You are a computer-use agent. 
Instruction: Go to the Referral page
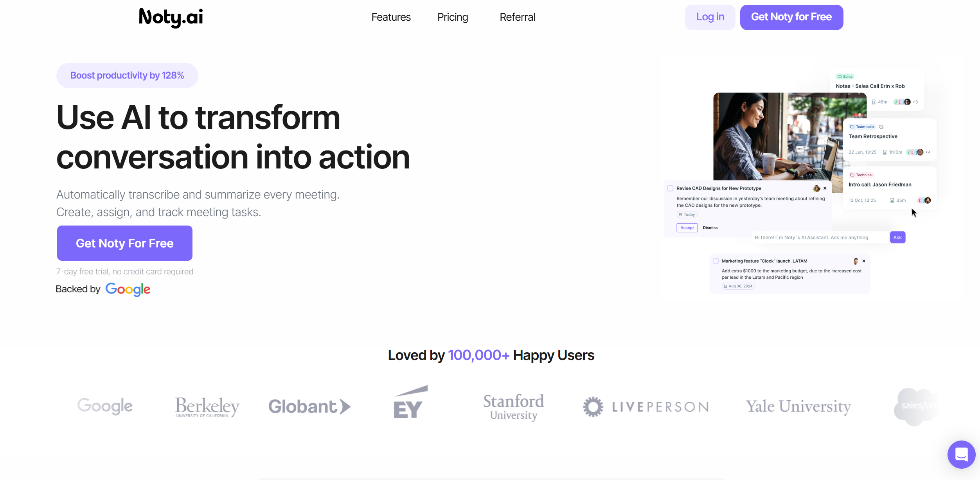(x=517, y=17)
